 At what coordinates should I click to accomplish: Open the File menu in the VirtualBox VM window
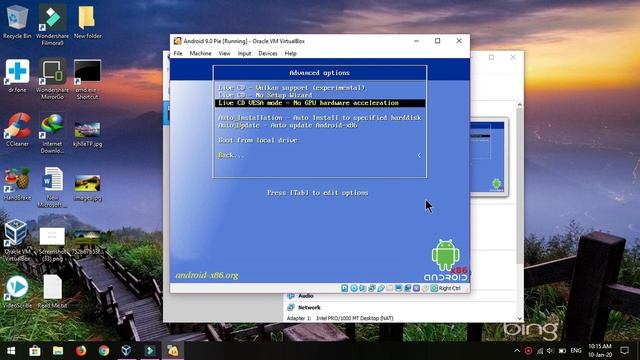coord(178,53)
